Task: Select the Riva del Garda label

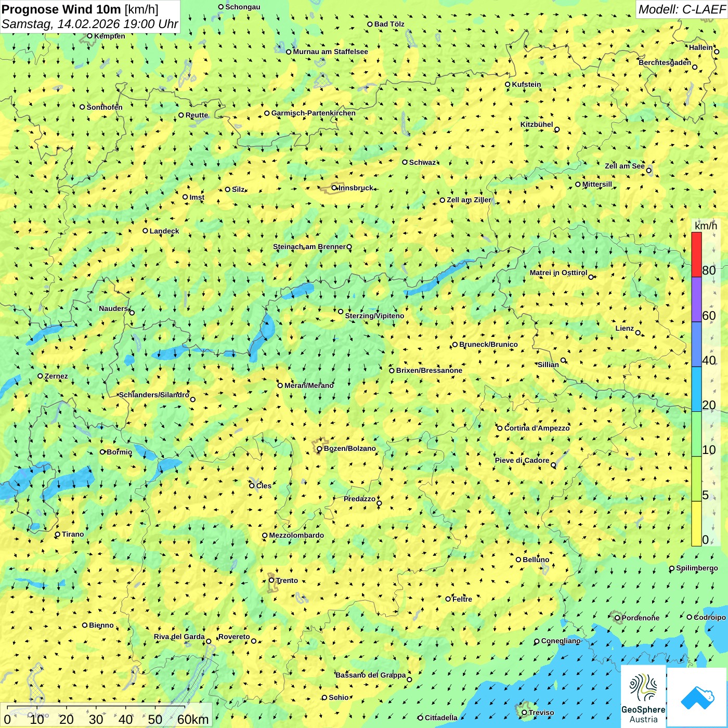Action: point(179,636)
